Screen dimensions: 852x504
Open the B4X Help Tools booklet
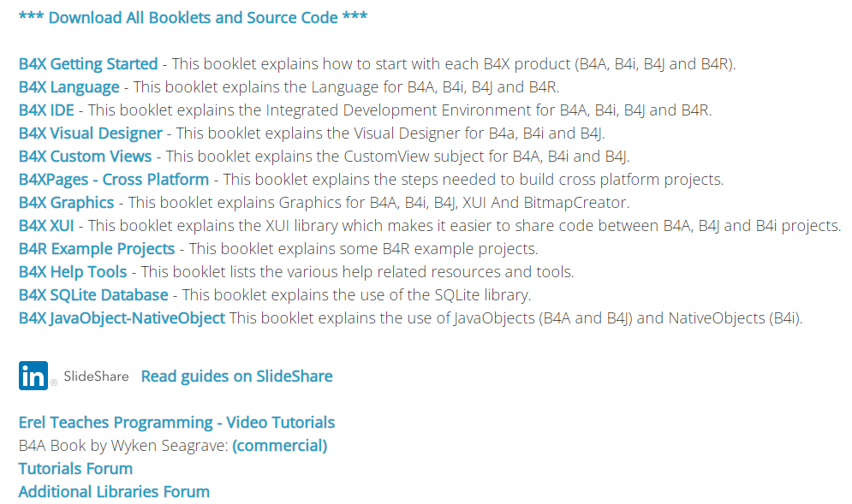(73, 271)
